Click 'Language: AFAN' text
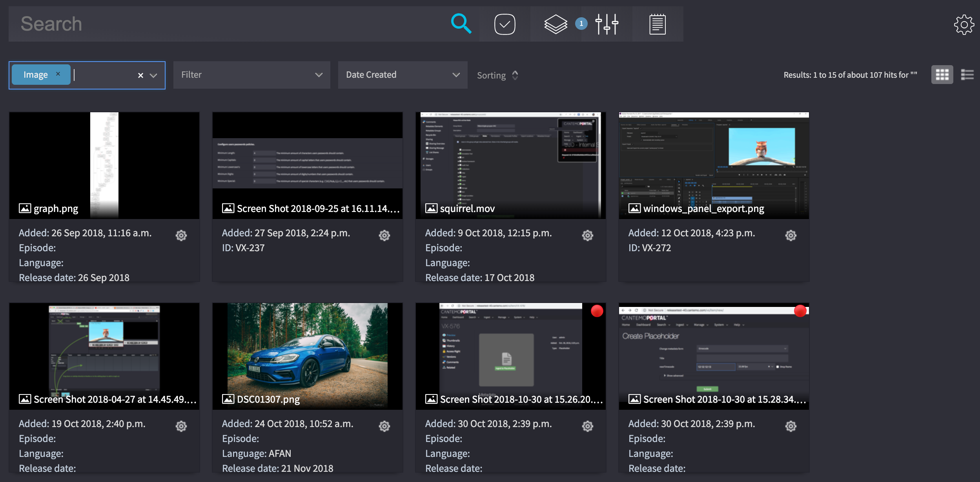The height and width of the screenshot is (482, 980). coord(257,453)
